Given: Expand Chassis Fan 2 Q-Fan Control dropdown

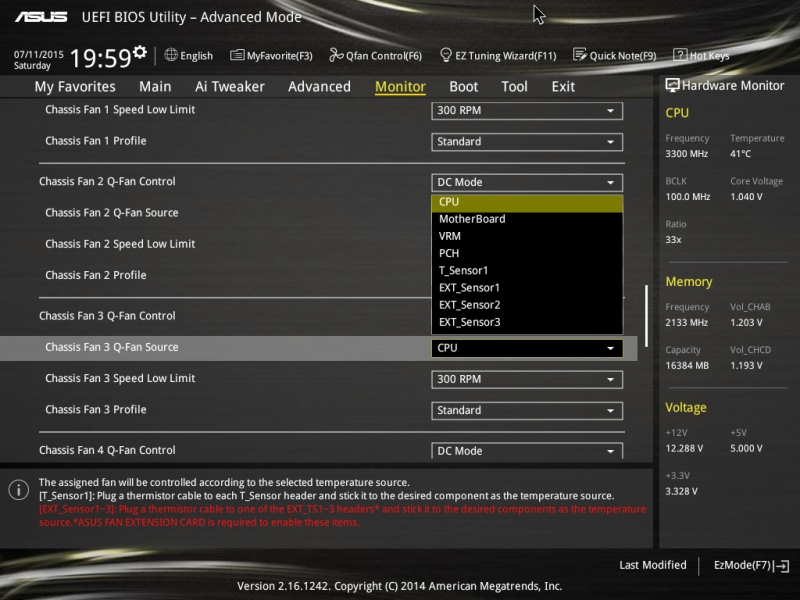Looking at the screenshot, I should click(527, 183).
